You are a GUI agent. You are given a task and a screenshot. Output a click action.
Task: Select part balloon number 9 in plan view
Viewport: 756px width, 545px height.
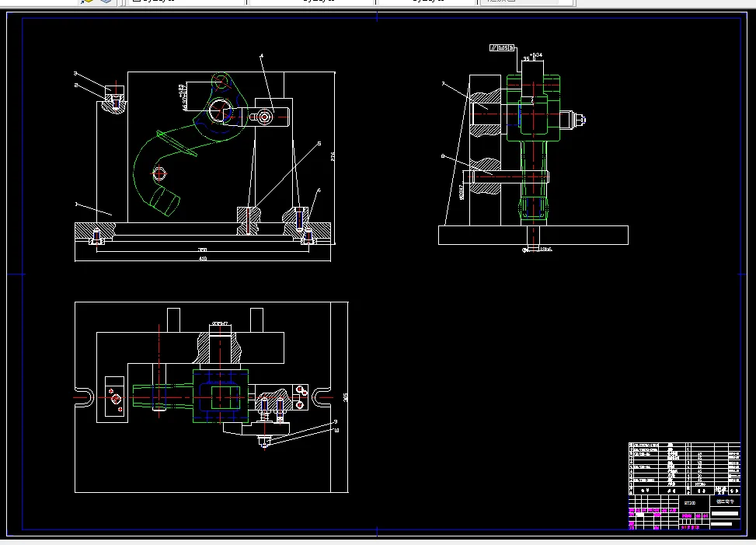click(x=336, y=422)
